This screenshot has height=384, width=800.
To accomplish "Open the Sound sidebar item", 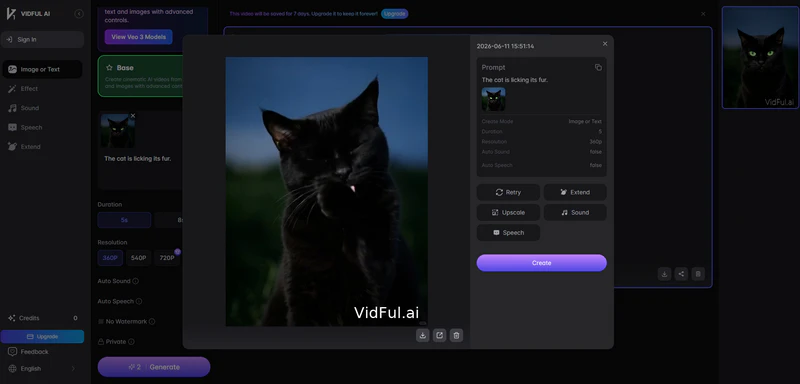I will click(42, 108).
